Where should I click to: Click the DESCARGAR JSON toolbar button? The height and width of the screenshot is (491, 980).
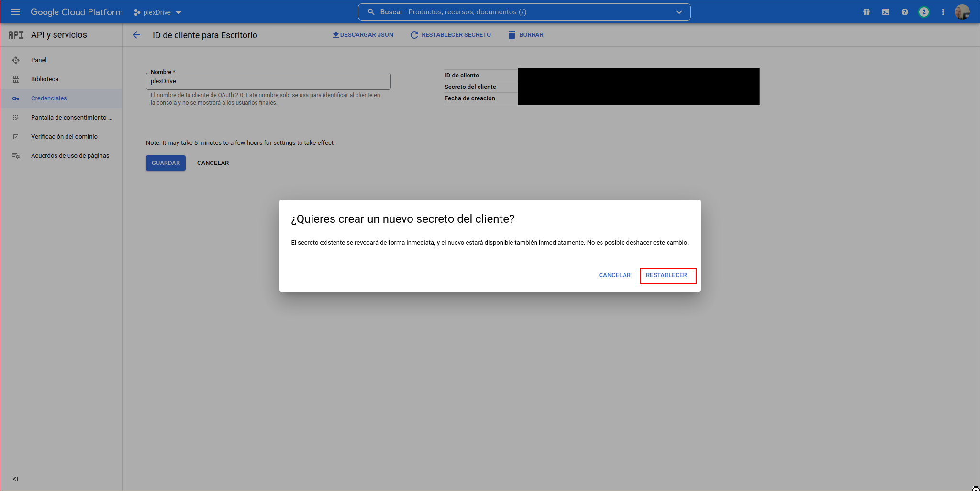[x=363, y=35]
